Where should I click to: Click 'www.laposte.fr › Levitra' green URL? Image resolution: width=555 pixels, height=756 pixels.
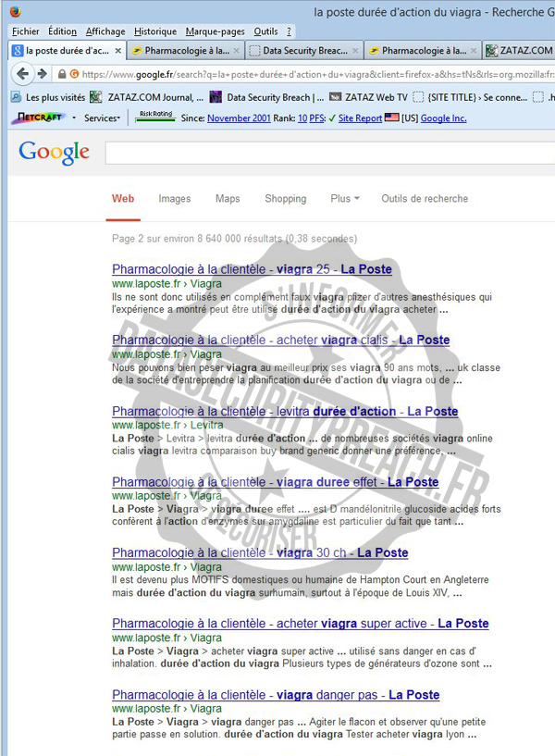coord(167,426)
